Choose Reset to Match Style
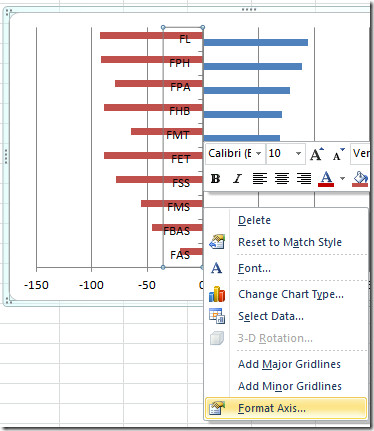Screen dimensions: 374x431 pyautogui.click(x=290, y=242)
